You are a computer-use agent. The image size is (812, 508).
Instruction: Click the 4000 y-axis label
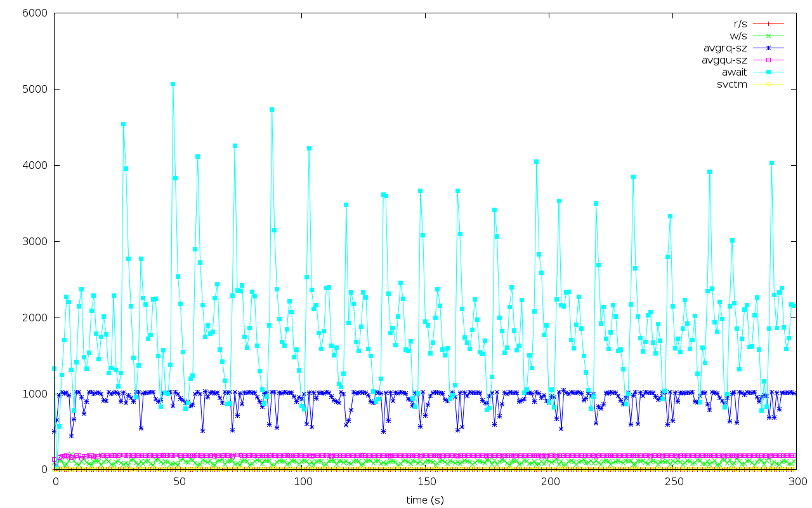tap(36, 165)
